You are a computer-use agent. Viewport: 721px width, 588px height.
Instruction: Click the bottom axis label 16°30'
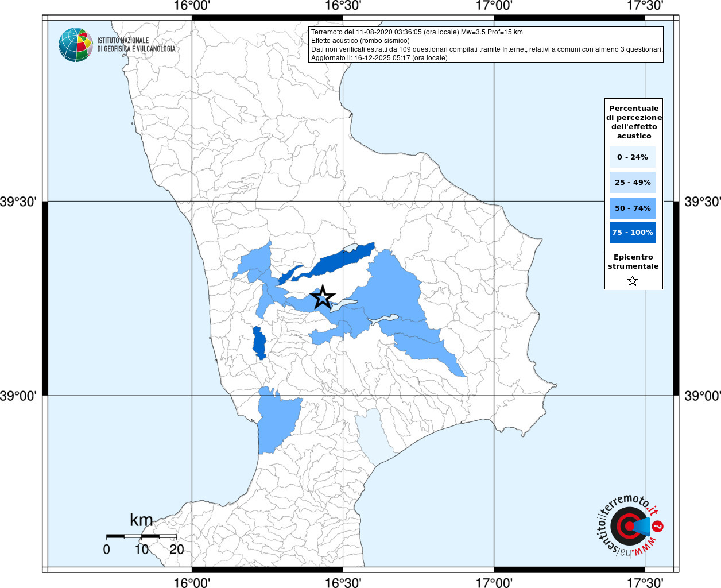[343, 582]
